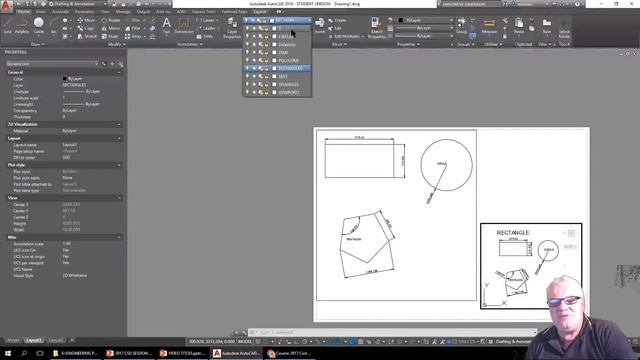Click the black ByLayer color swatch in Properties
Image resolution: width=640 pixels, height=360 pixels.
click(x=64, y=78)
